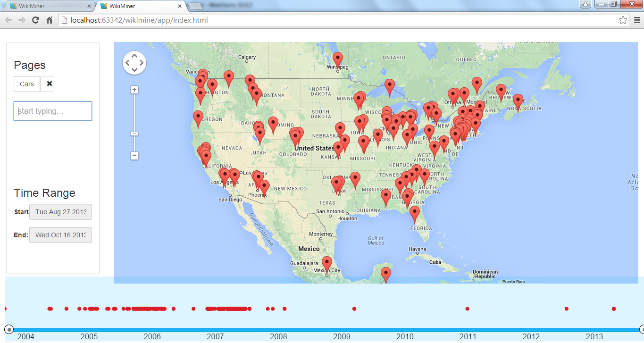Click the 2004 year label on timeline
Viewport: 644px width, 343px height.
[26, 336]
